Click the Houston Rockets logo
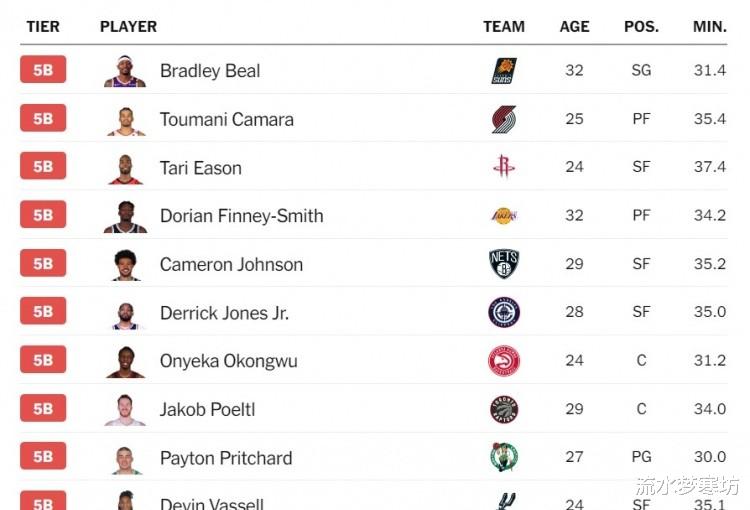 (x=504, y=166)
